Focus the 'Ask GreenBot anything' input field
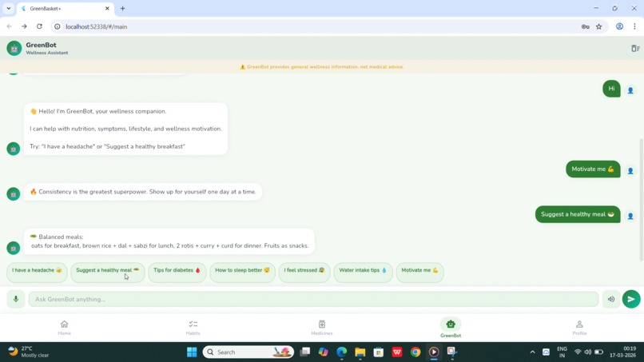The image size is (644, 362). point(313,299)
